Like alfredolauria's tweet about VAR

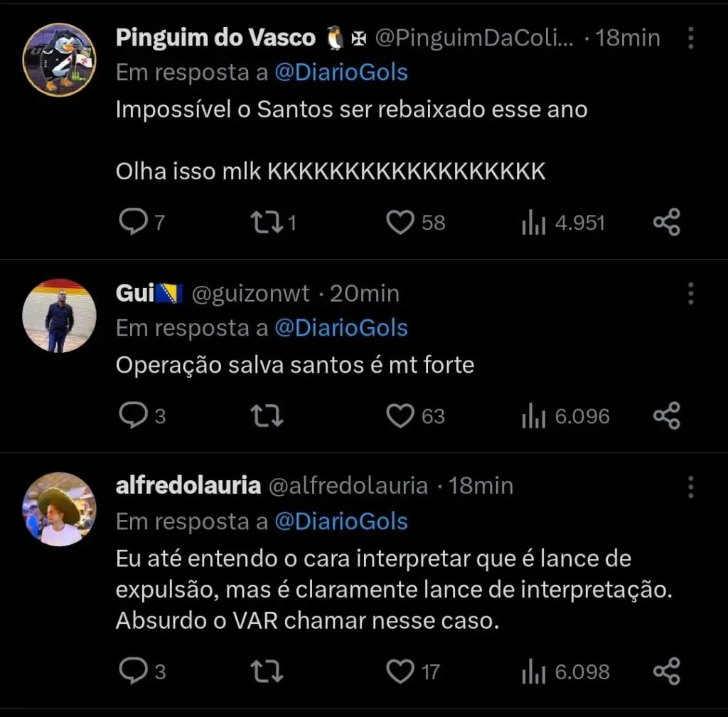pyautogui.click(x=400, y=671)
